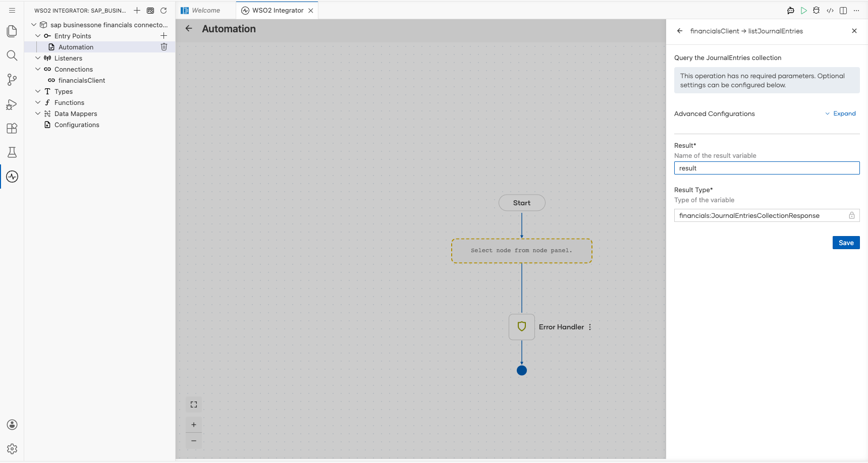The image size is (868, 463).
Task: Add a new Entry Point
Action: pos(164,36)
